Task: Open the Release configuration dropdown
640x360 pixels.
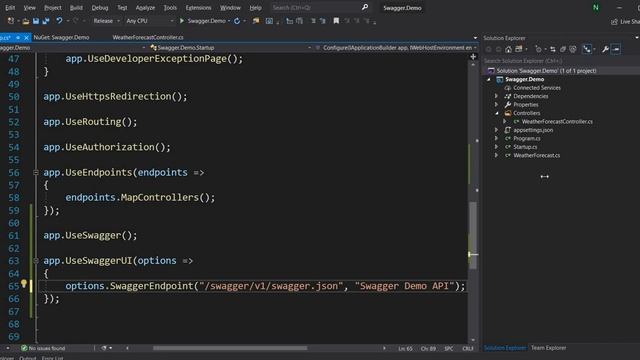Action: tap(106, 21)
